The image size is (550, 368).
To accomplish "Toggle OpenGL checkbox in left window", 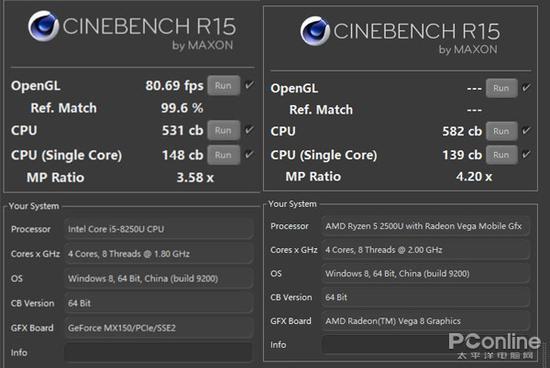I will [x=249, y=85].
